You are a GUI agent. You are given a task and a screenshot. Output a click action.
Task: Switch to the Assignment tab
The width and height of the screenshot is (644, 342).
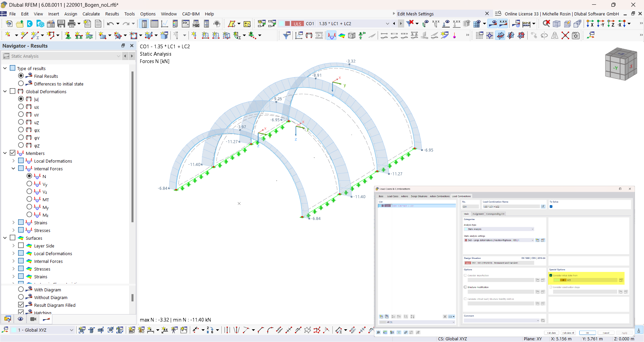click(x=478, y=214)
